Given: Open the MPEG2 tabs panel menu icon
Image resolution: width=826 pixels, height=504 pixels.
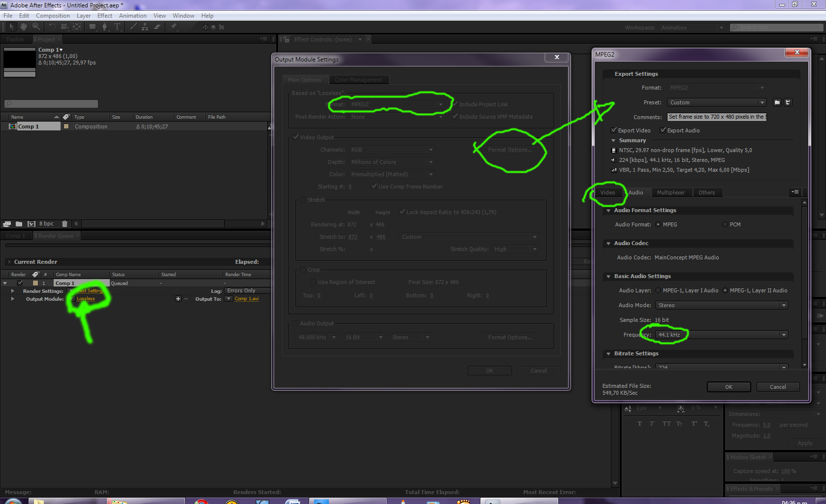Looking at the screenshot, I should [795, 192].
